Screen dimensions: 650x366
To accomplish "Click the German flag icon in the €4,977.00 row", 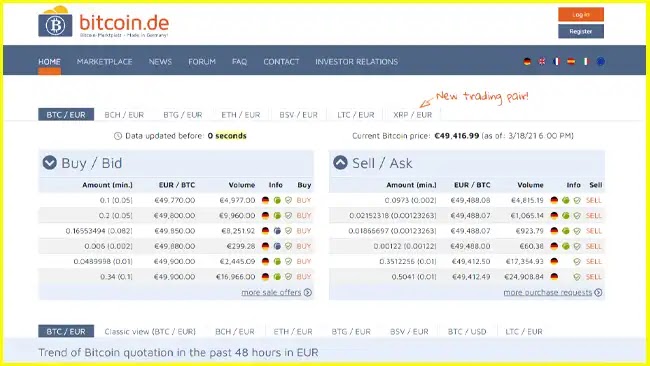I will [265, 200].
